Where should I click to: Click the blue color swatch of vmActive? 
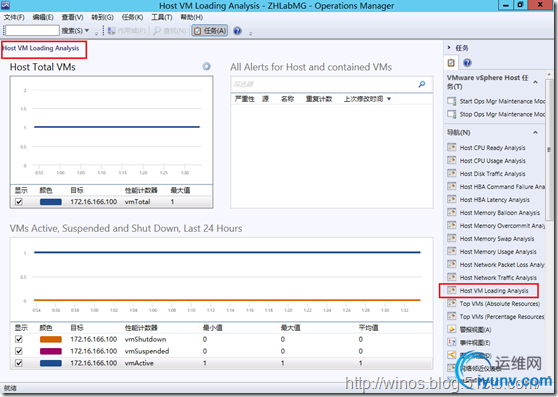coord(51,363)
